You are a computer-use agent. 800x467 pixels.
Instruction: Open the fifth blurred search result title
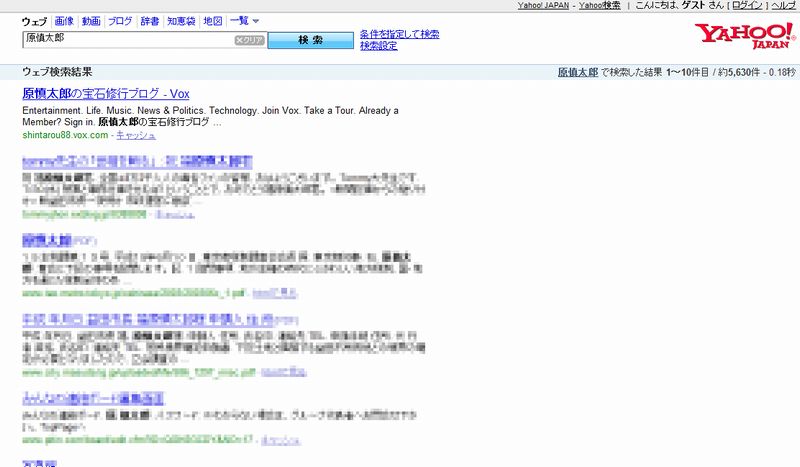[93, 398]
